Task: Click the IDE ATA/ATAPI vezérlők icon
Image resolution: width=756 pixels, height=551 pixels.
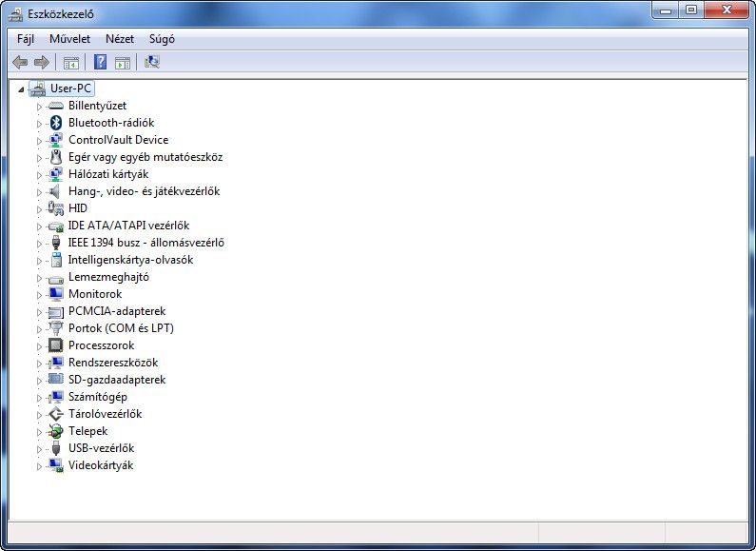Action: tap(56, 226)
